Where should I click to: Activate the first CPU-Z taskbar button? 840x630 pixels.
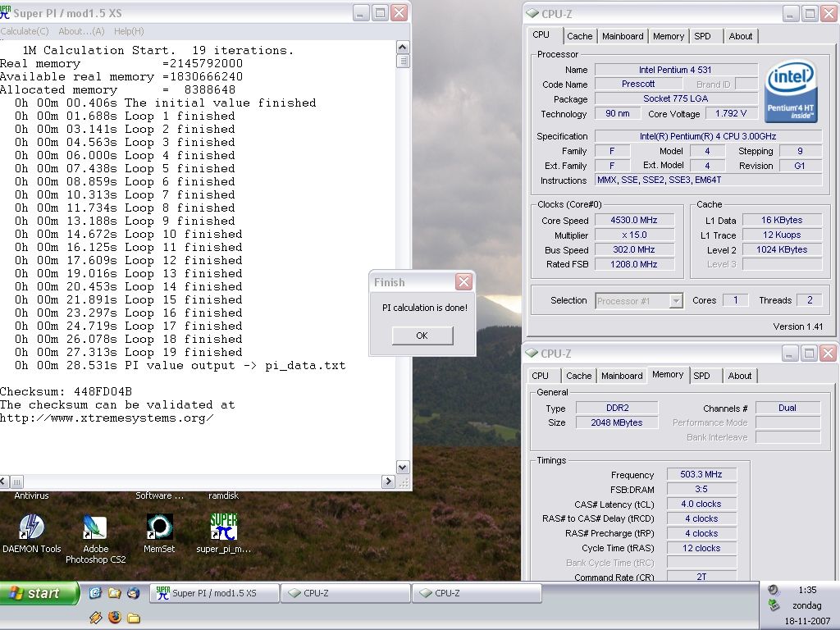tap(345, 593)
